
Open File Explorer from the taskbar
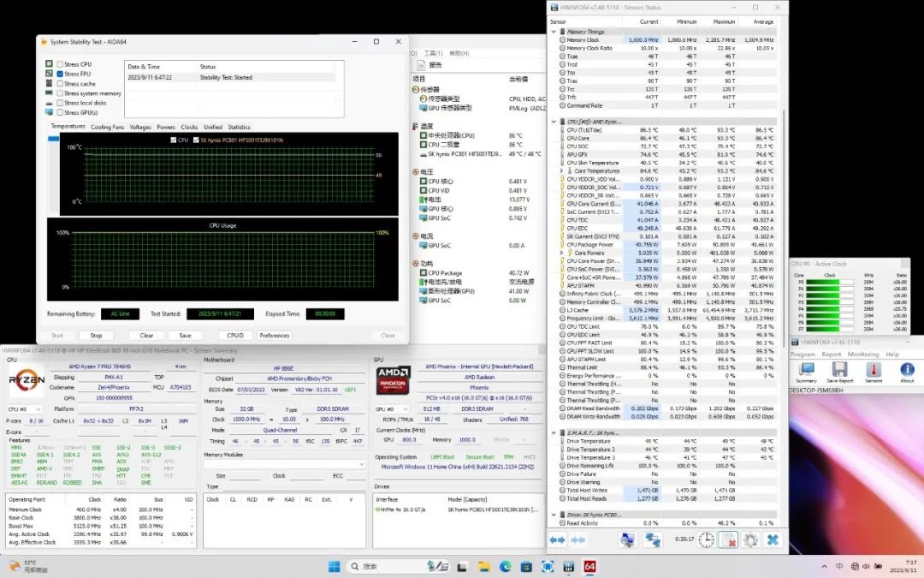(x=484, y=566)
